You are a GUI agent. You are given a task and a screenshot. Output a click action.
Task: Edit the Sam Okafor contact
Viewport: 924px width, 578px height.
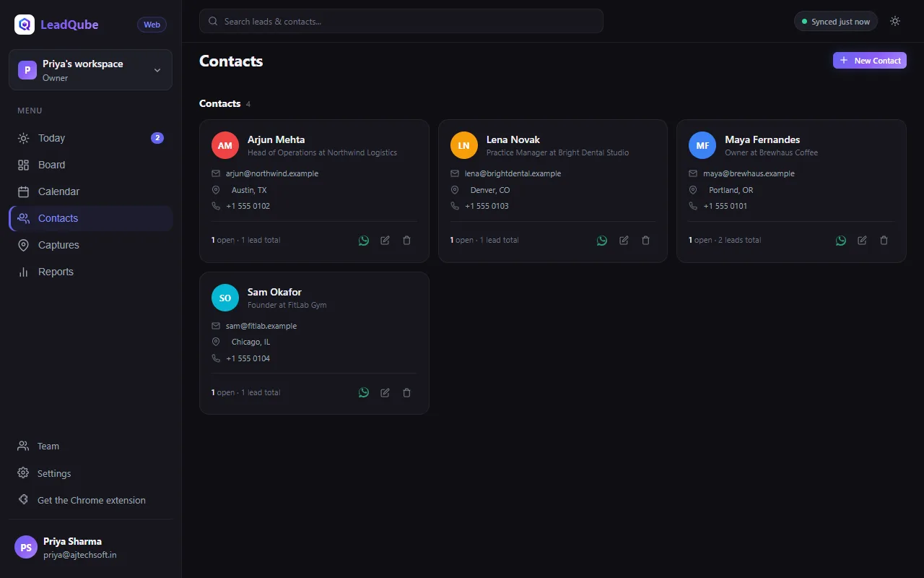[385, 392]
